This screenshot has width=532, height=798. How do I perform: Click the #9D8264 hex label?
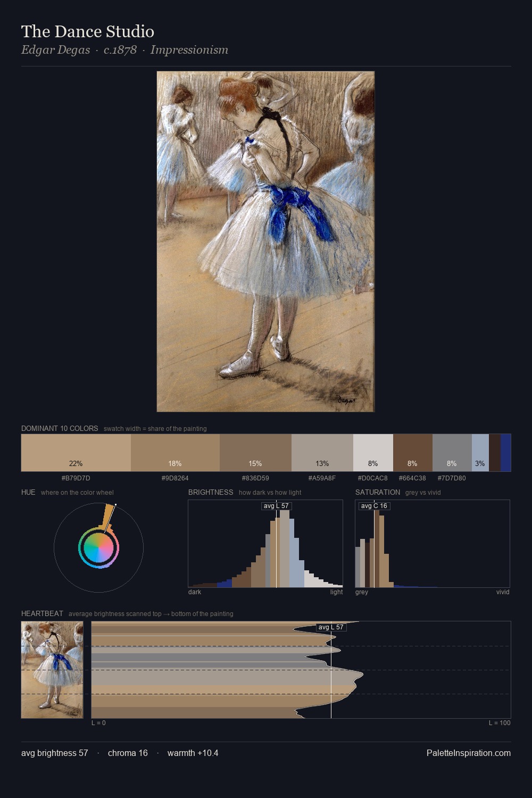point(175,478)
